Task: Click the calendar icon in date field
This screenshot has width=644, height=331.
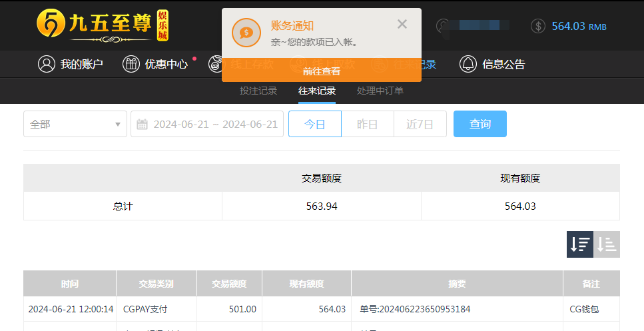Action: point(142,125)
